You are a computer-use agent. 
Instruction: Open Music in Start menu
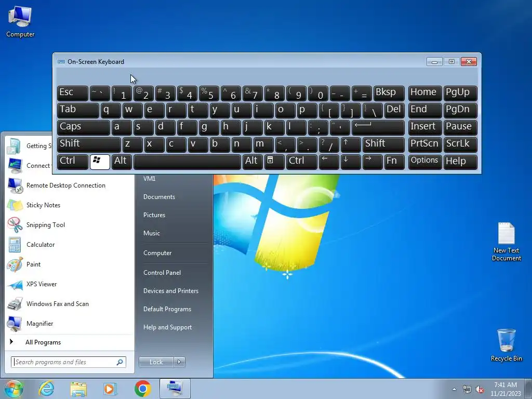point(174,233)
